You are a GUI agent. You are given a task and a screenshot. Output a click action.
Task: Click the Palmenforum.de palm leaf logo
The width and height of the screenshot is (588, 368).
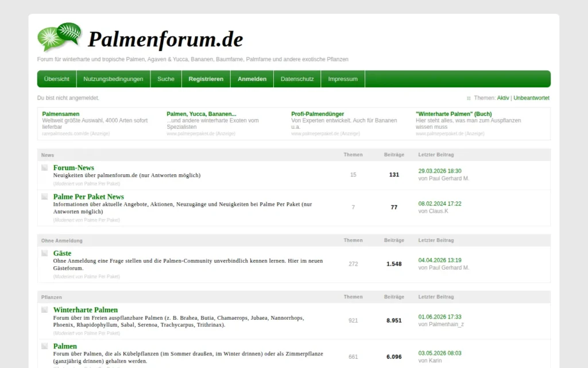point(60,36)
